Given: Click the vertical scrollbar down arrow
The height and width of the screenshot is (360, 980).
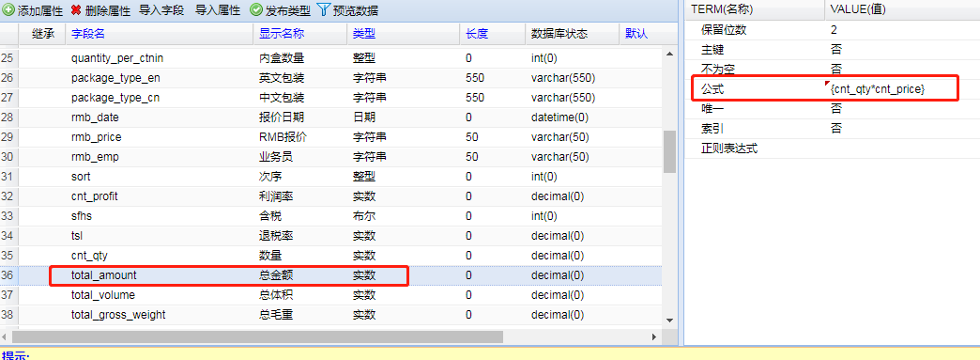Looking at the screenshot, I should tap(670, 320).
